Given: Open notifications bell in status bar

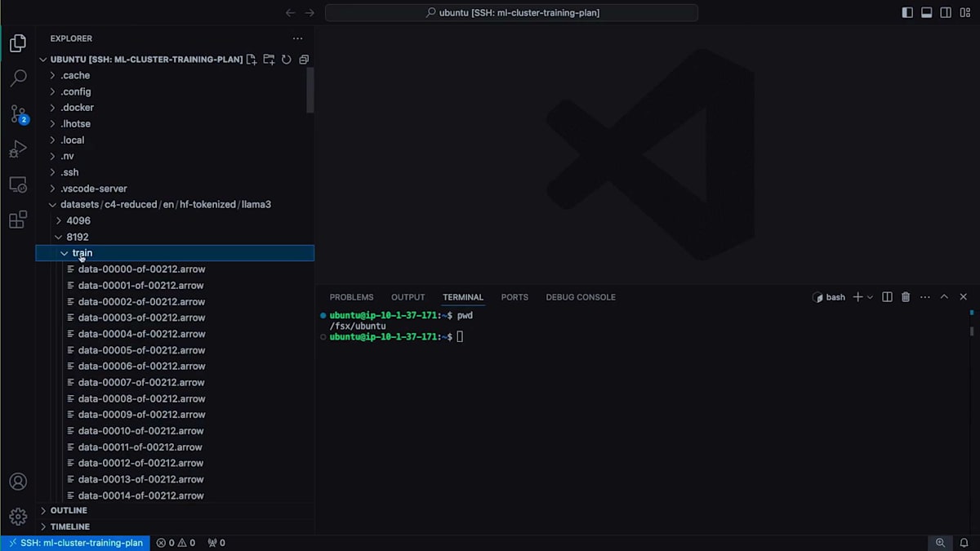Looking at the screenshot, I should 965,543.
